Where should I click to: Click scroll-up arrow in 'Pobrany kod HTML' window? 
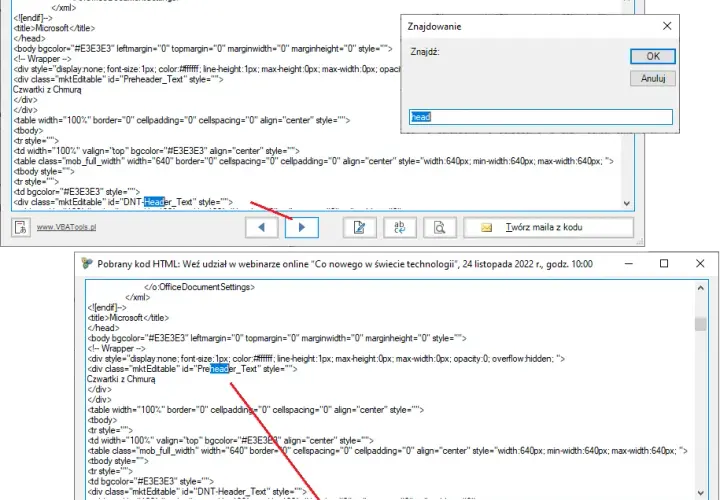click(x=700, y=288)
